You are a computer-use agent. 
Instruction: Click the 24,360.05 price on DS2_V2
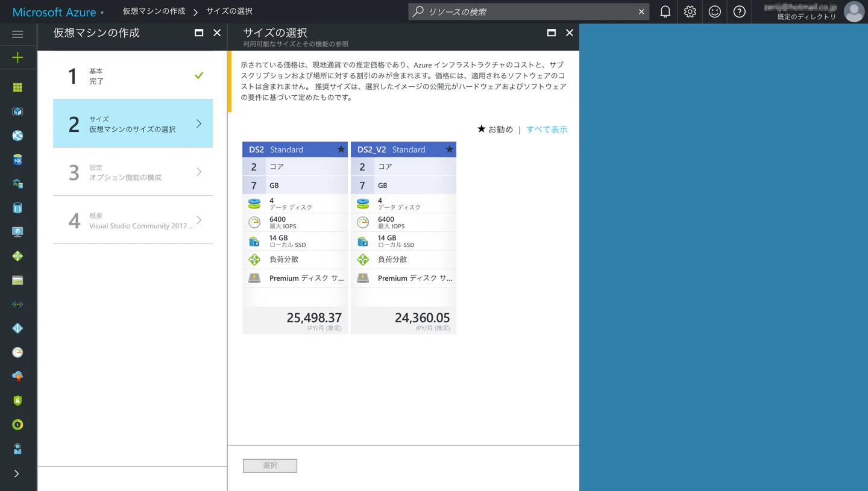[x=422, y=317]
